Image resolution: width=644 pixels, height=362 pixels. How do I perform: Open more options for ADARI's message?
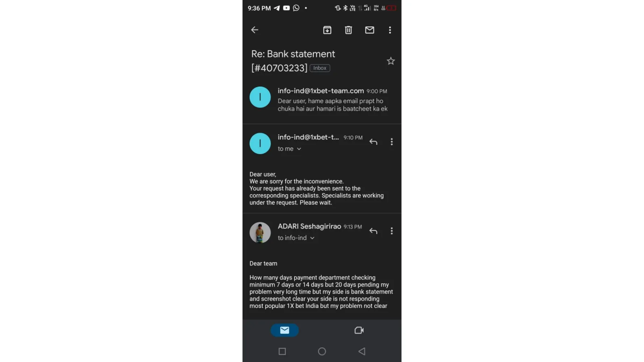(392, 231)
